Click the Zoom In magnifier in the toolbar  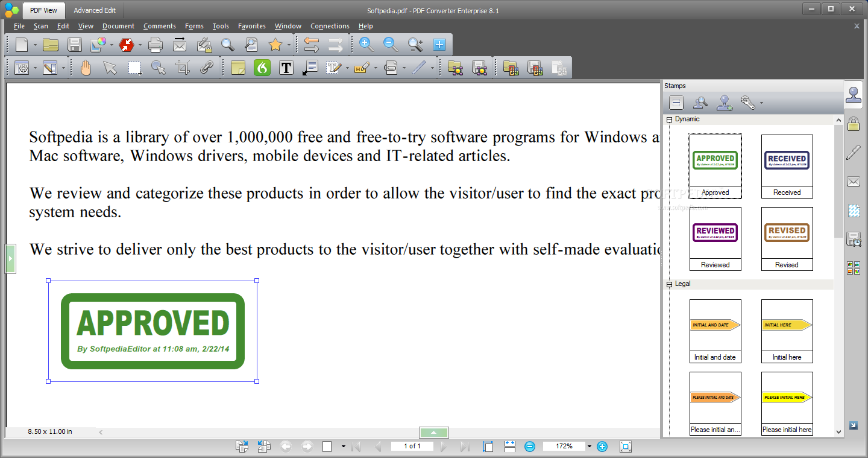[x=366, y=44]
